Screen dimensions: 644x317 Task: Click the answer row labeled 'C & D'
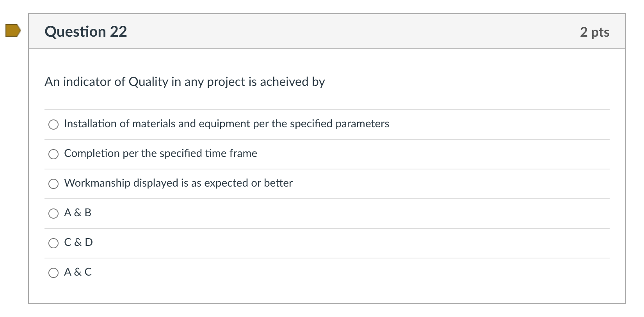click(78, 242)
